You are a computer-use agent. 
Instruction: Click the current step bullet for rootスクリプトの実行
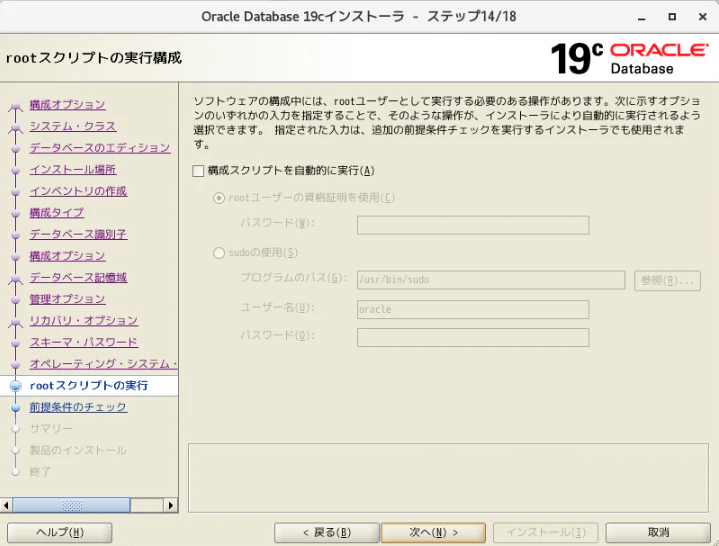coord(16,386)
